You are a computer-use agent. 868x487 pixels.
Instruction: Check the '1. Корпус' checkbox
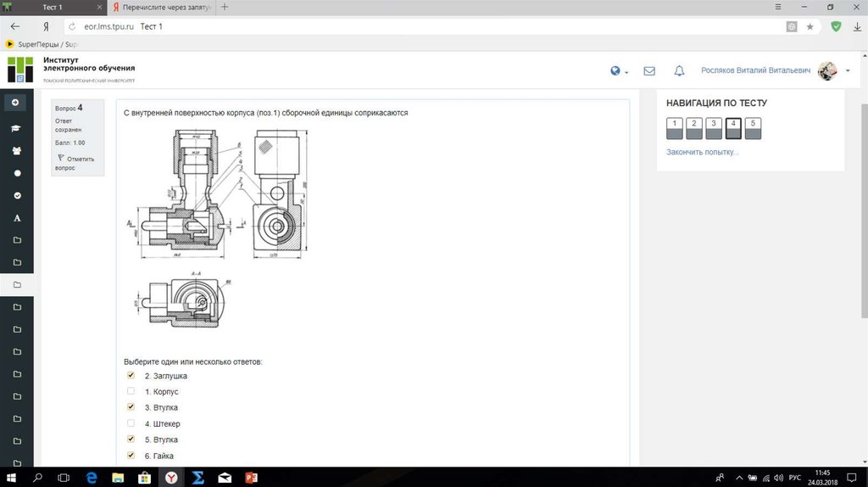[x=131, y=391]
